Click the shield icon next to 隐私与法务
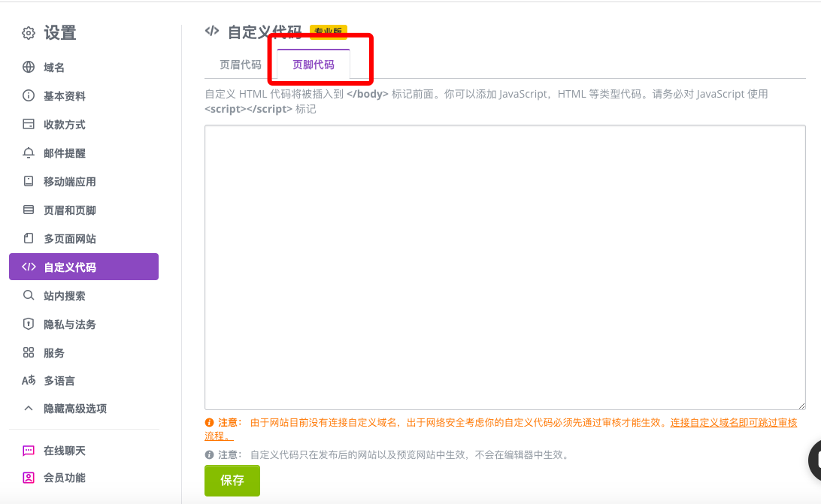 point(29,324)
